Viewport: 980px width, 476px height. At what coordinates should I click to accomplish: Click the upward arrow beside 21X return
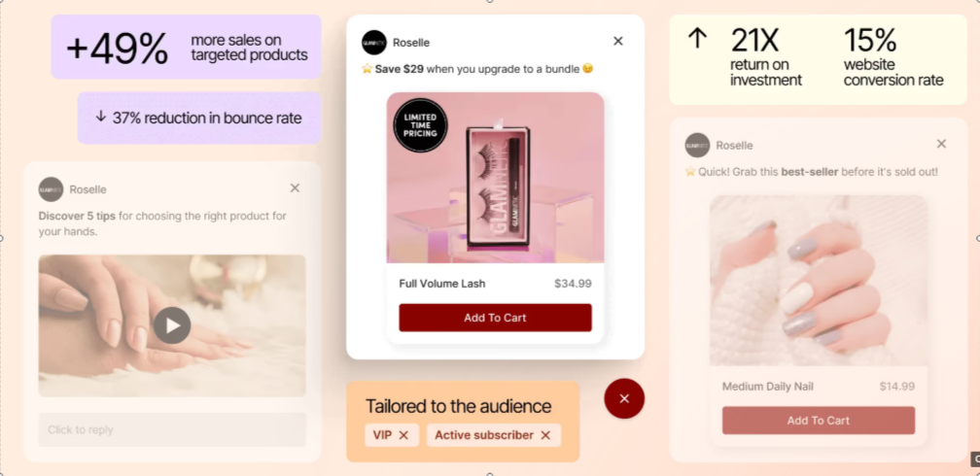click(697, 39)
